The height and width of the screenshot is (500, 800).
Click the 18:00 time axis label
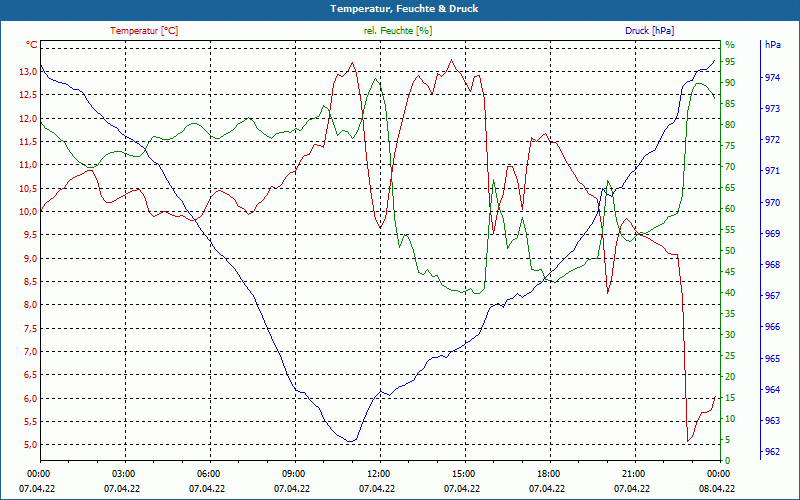pos(548,474)
